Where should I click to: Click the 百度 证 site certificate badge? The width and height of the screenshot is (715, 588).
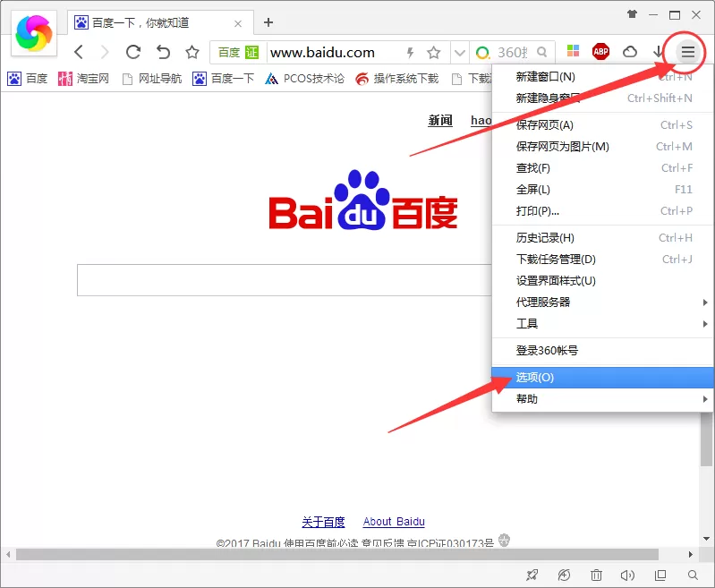(238, 53)
